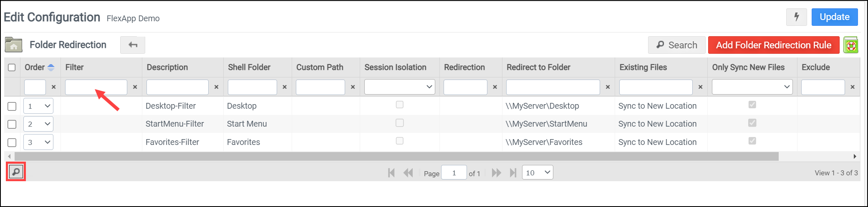Viewport: 868px width, 207px height.
Task: Go to the first page of results
Action: coord(391,173)
